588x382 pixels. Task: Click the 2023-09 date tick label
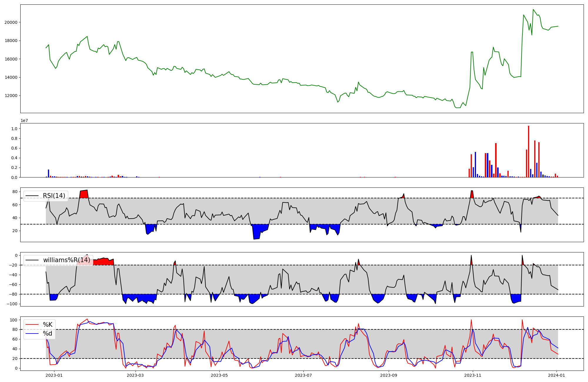389,375
